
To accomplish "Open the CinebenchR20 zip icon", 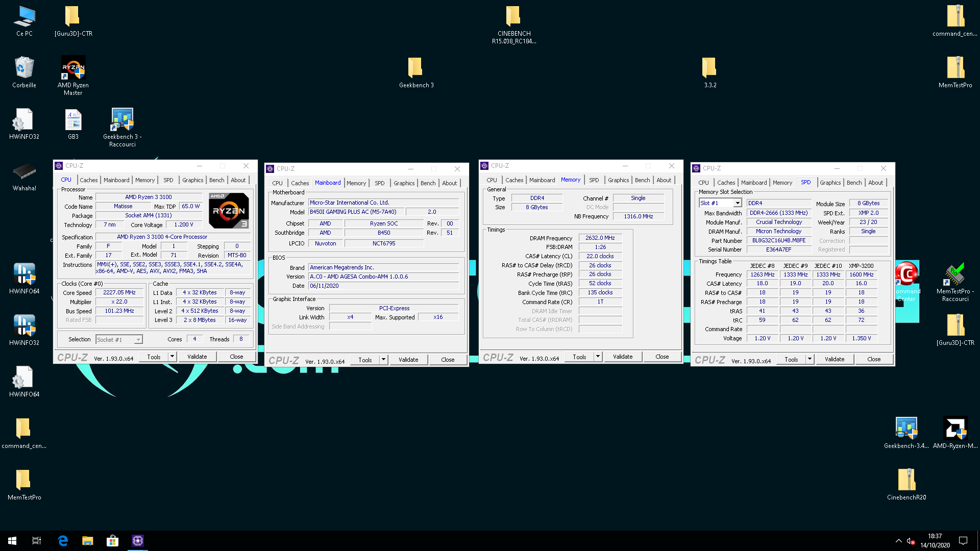I will click(x=906, y=485).
